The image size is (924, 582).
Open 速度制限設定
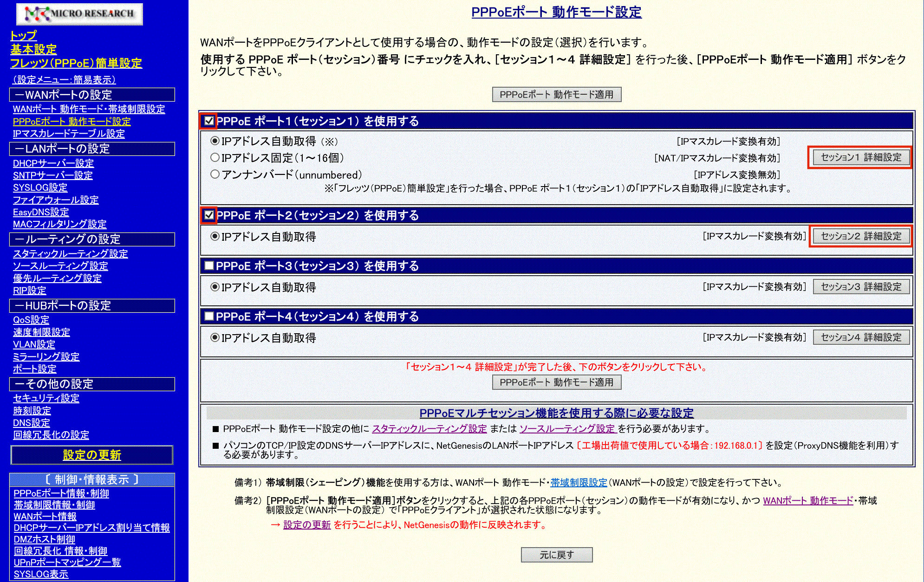pos(41,332)
